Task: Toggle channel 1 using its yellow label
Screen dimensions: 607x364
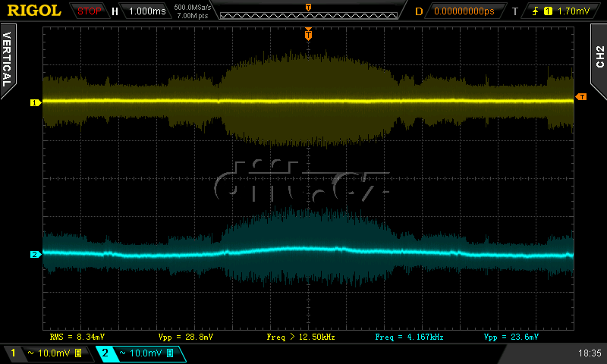Action: [x=12, y=353]
